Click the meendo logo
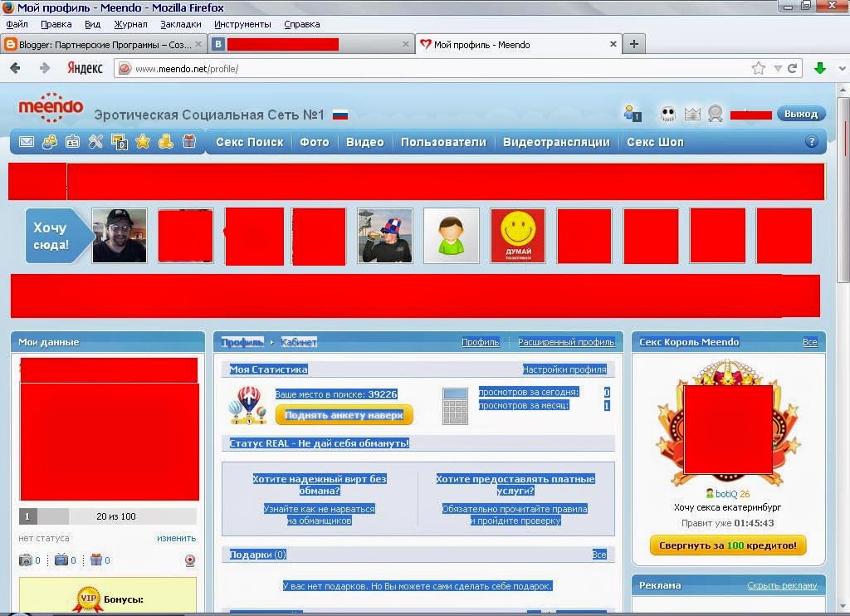Image resolution: width=850 pixels, height=616 pixels. (51, 107)
